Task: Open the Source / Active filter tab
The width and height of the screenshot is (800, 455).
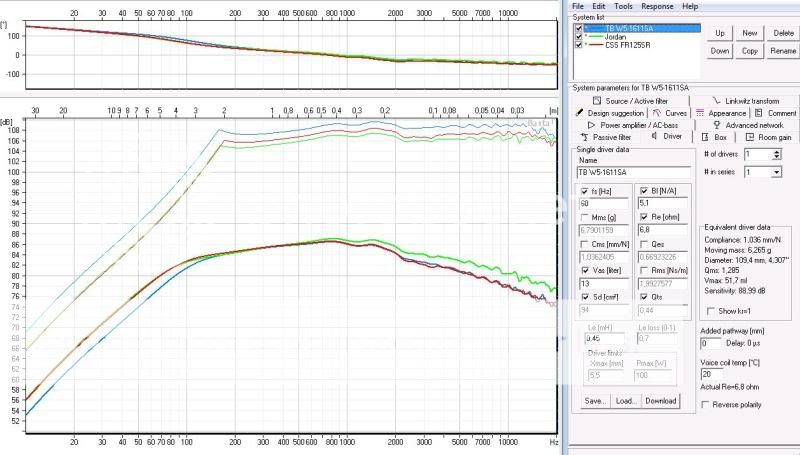Action: tap(634, 101)
